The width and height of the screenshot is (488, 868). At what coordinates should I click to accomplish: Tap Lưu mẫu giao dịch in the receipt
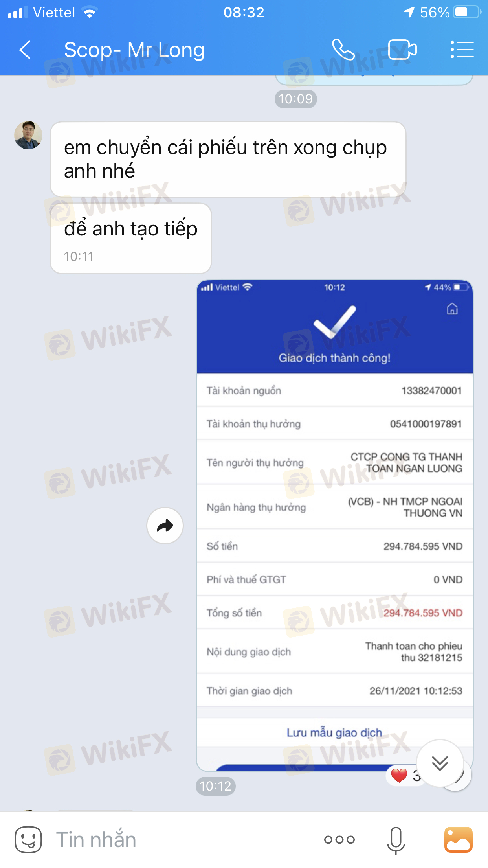tap(334, 732)
